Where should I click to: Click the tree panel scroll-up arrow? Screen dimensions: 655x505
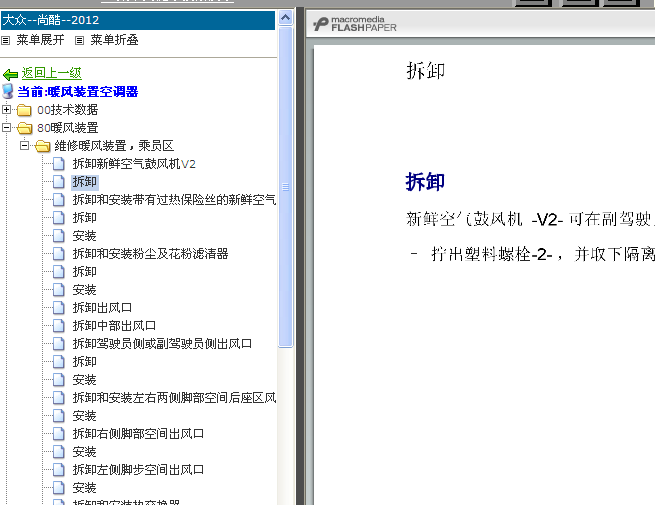[286, 18]
